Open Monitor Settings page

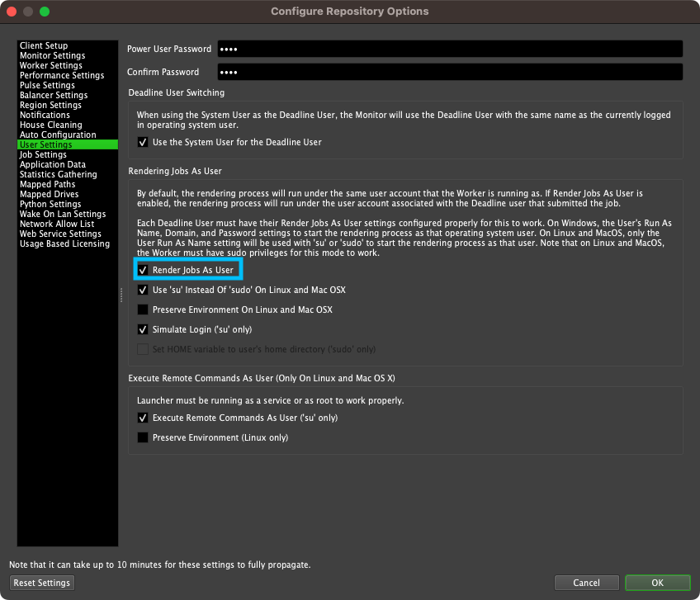(x=68, y=55)
